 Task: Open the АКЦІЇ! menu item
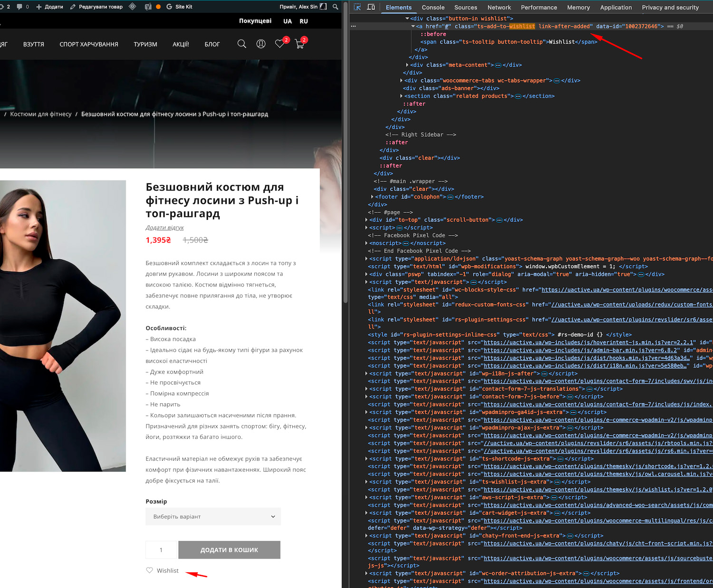tap(181, 44)
